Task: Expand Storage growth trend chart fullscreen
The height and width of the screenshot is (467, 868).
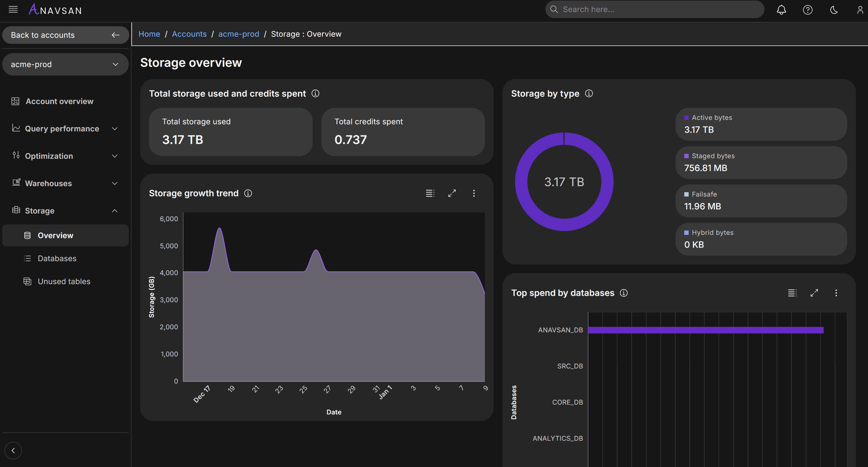Action: tap(452, 193)
